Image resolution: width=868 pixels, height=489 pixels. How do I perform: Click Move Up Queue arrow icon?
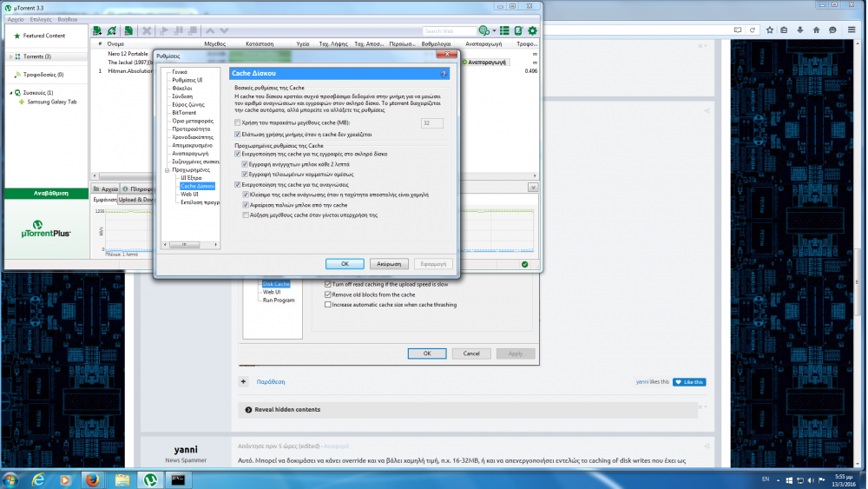tap(210, 30)
